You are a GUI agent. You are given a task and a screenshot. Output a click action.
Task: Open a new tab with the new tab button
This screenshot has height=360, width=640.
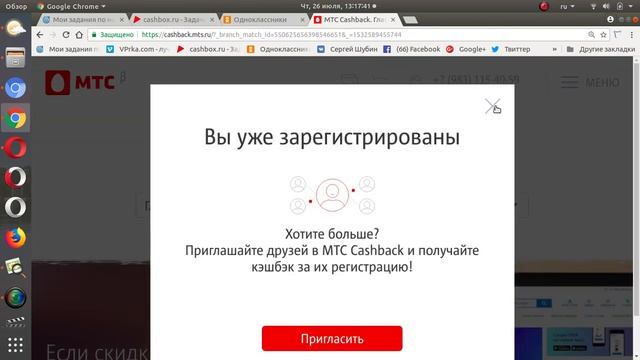click(410, 20)
